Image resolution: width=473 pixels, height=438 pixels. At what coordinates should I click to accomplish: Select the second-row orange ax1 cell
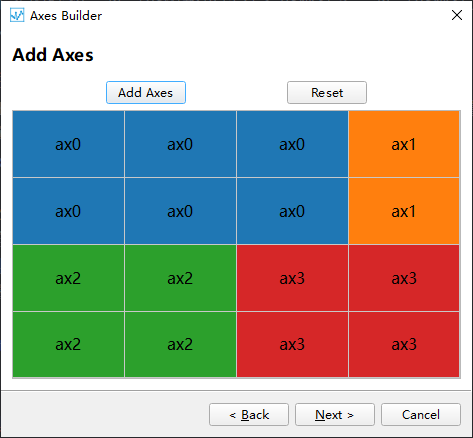point(404,211)
